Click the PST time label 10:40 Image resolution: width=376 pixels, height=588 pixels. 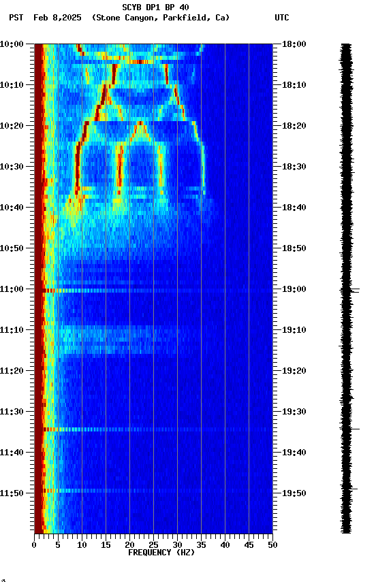click(x=12, y=208)
